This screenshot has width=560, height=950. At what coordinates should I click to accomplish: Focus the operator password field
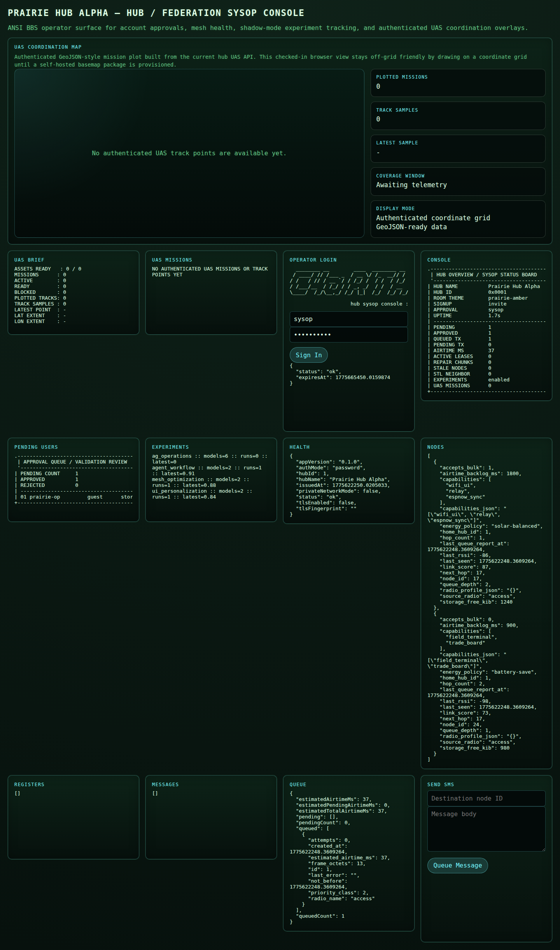pyautogui.click(x=348, y=335)
